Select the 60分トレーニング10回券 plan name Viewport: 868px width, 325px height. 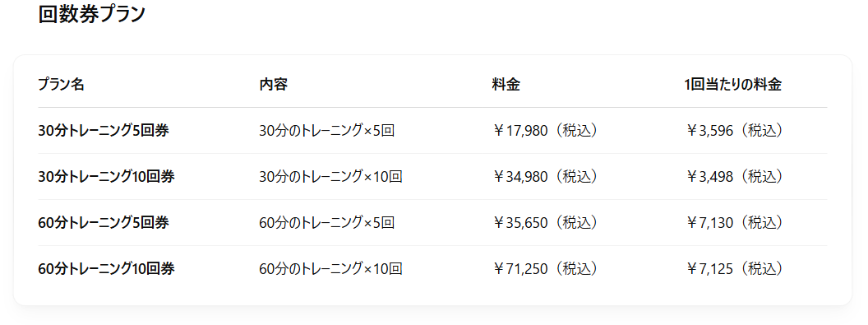pos(106,268)
